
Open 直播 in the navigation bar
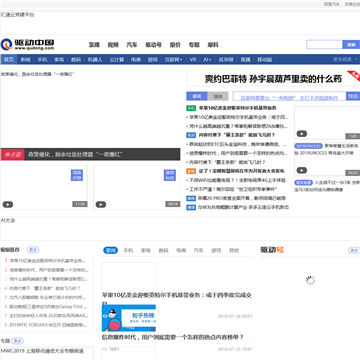pyautogui.click(x=245, y=60)
